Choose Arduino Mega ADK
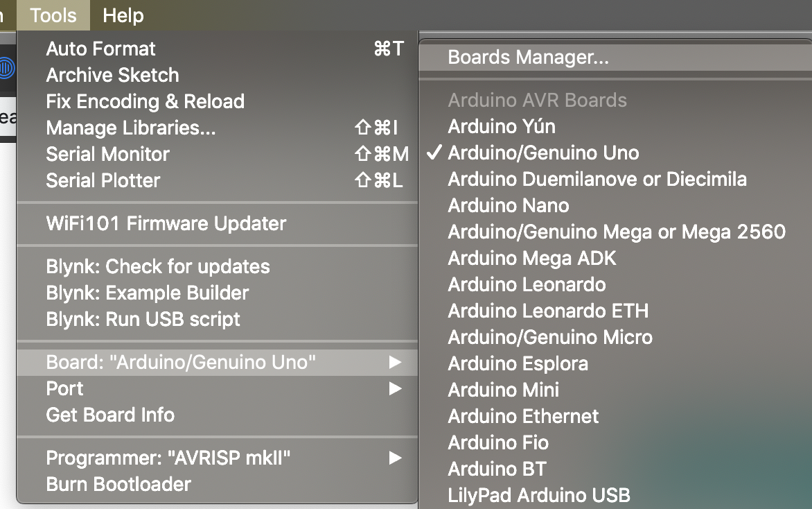812x509 pixels. tap(615, 258)
